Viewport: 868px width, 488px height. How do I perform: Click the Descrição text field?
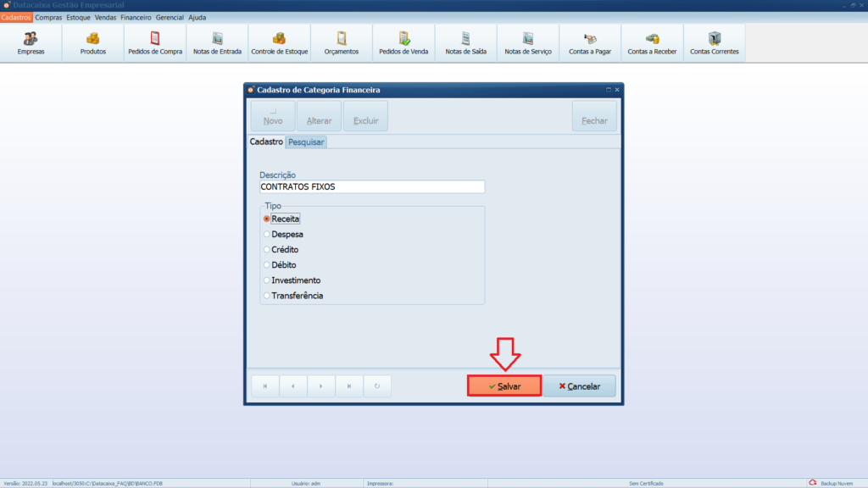coord(371,187)
